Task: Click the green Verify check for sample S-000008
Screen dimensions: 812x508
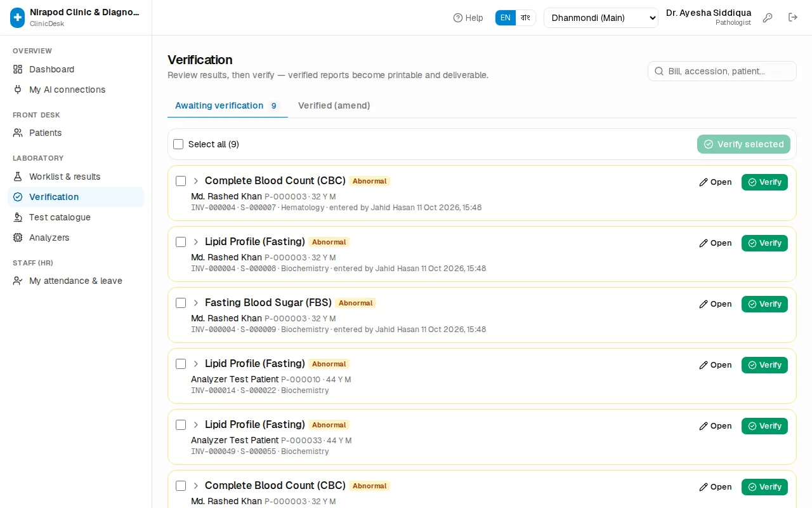Action: [752, 243]
